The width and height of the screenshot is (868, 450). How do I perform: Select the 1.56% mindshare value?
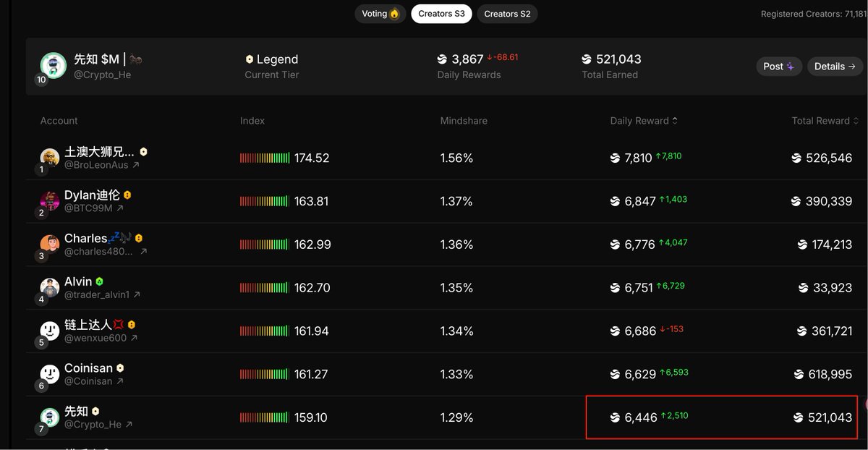point(456,158)
